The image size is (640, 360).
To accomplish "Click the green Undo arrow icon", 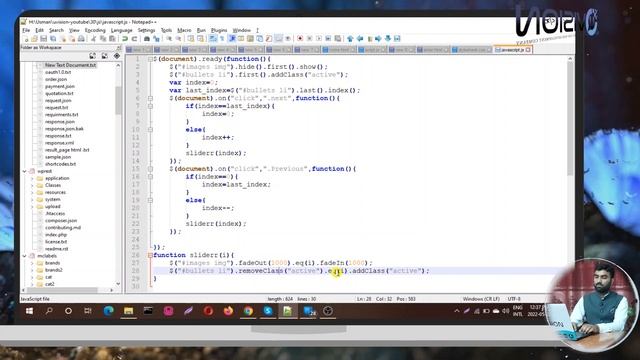I will (125, 39).
